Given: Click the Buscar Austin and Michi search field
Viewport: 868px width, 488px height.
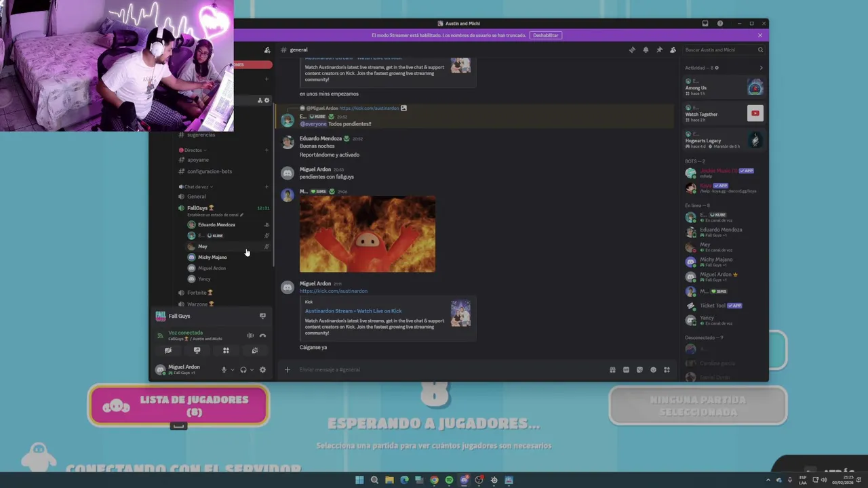Looking at the screenshot, I should click(724, 49).
